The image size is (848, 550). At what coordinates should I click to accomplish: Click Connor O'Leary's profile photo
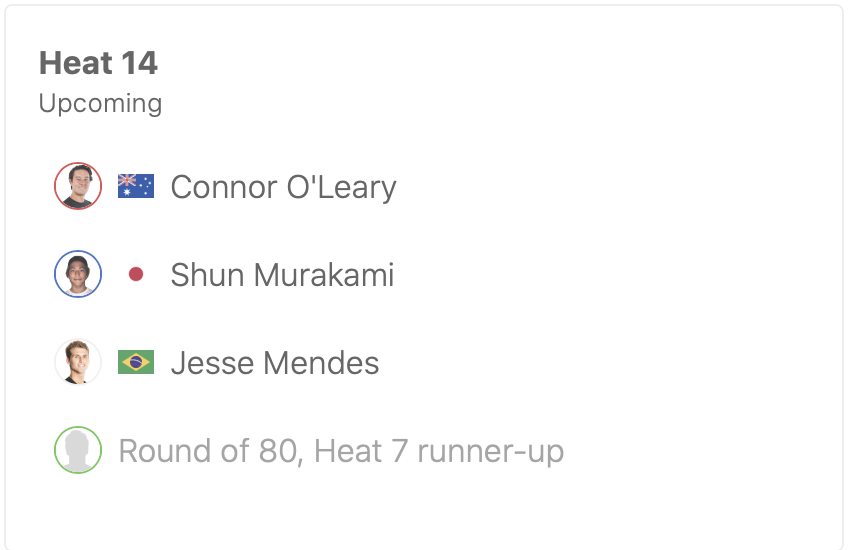[78, 186]
